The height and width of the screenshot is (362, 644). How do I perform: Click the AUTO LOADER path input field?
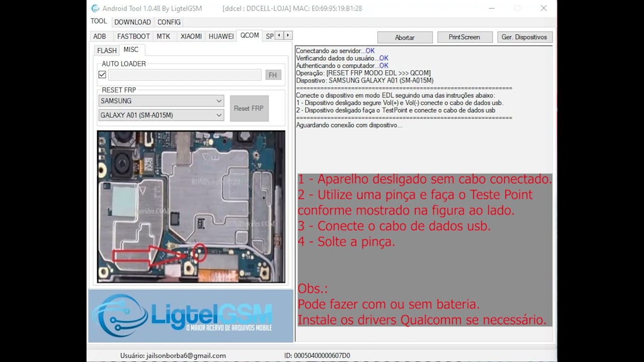pyautogui.click(x=185, y=75)
